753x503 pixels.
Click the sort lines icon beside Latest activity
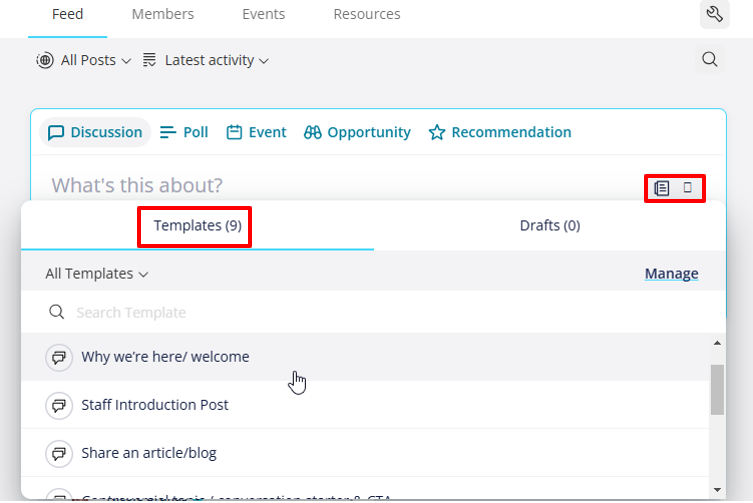[x=149, y=60]
